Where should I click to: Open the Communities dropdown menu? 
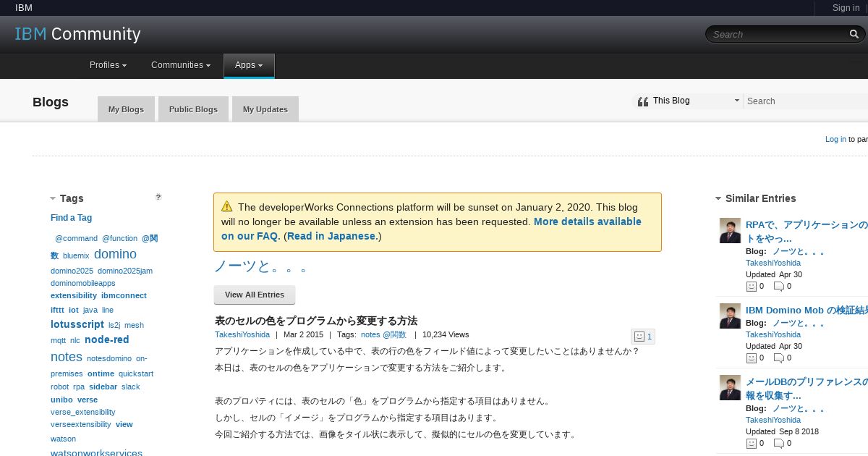[x=181, y=65]
